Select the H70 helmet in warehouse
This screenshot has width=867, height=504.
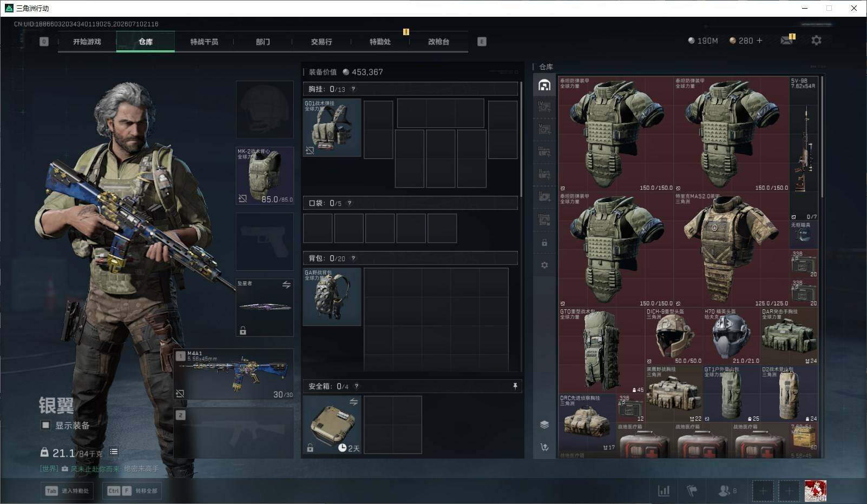(x=732, y=336)
